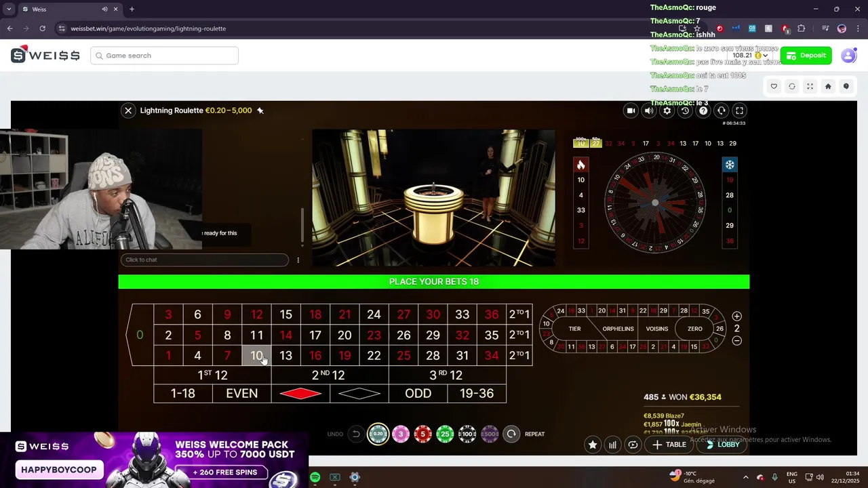Image resolution: width=868 pixels, height=488 pixels.
Task: Place bet on 19-36
Action: [477, 394]
